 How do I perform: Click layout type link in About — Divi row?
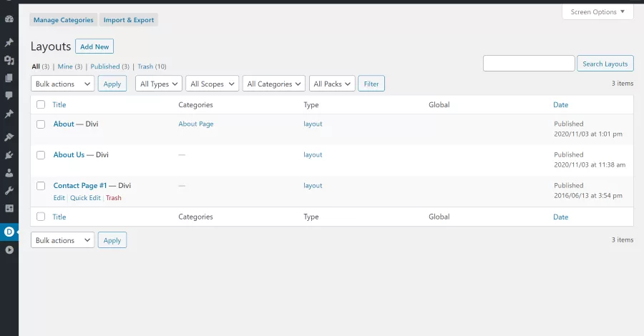pyautogui.click(x=313, y=124)
